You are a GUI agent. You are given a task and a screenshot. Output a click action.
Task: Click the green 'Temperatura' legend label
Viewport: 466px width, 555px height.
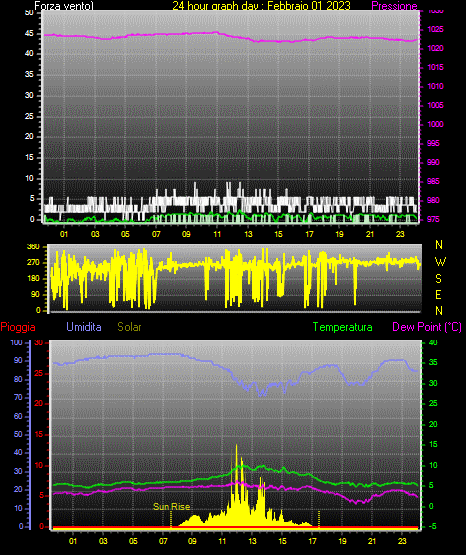pos(343,327)
